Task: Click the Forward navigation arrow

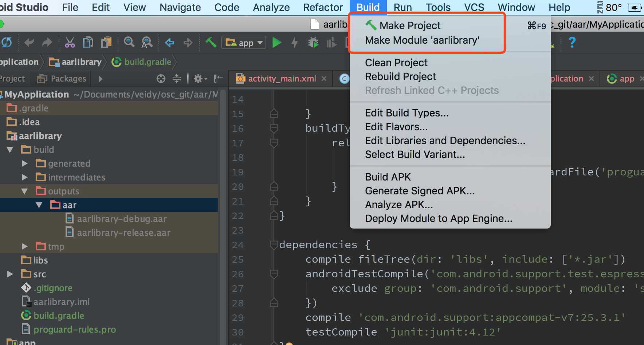Action: coord(188,43)
